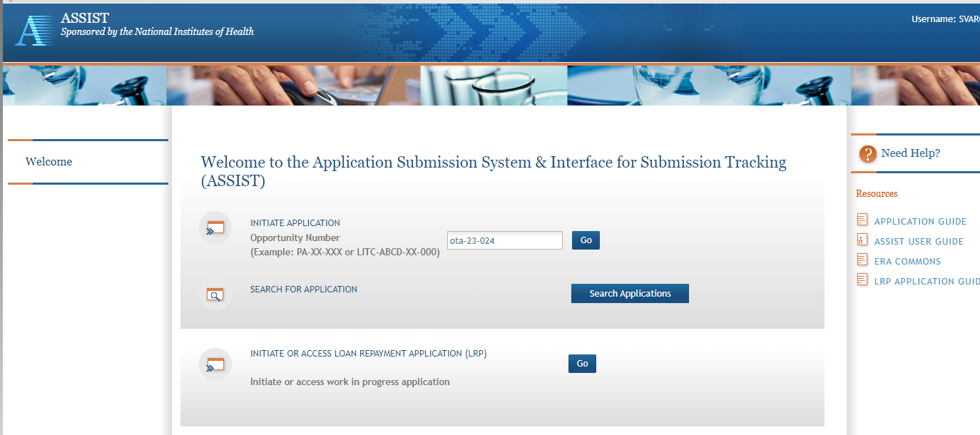
Task: Open the LRP Application Guide link
Action: point(927,281)
